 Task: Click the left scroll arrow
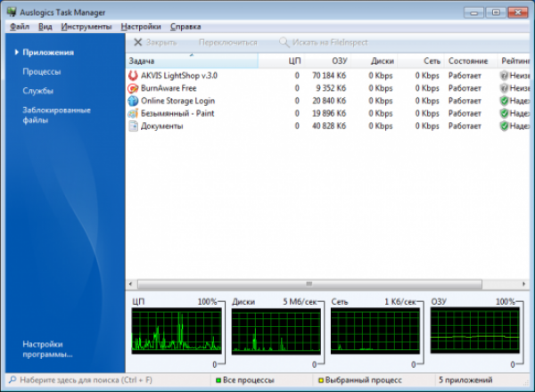131,284
